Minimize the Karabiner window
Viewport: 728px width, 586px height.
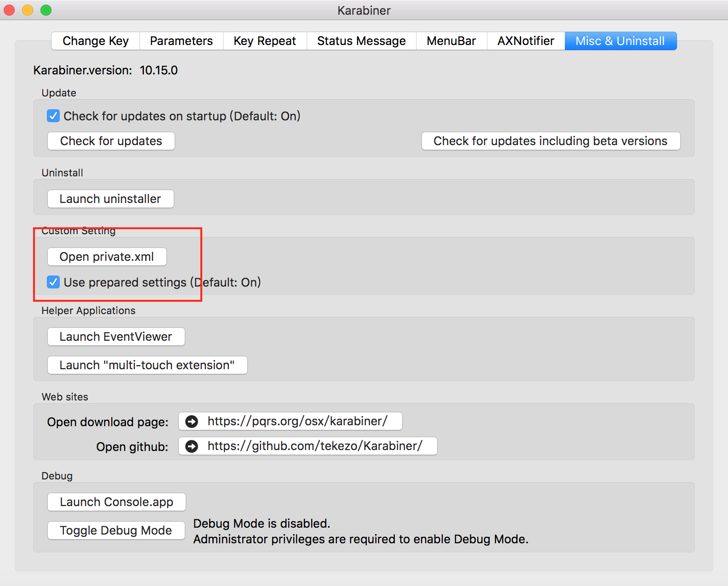point(28,10)
